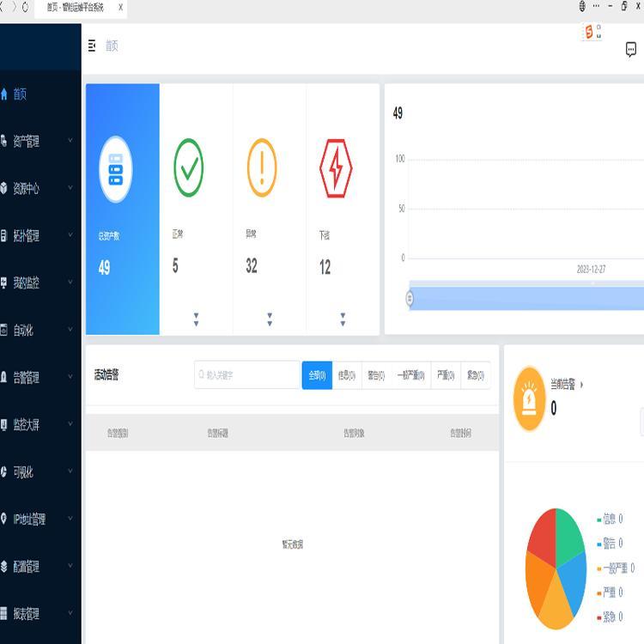644x644 pixels.
Task: Click the browser refresh icon
Action: pyautogui.click(x=25, y=8)
